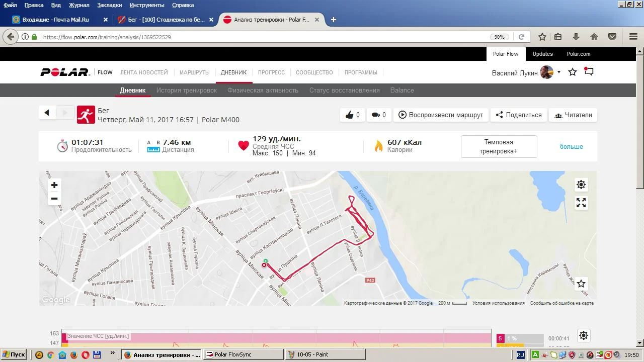The width and height of the screenshot is (644, 362).
Task: Select the Дневник main navigation item
Action: pos(234,72)
